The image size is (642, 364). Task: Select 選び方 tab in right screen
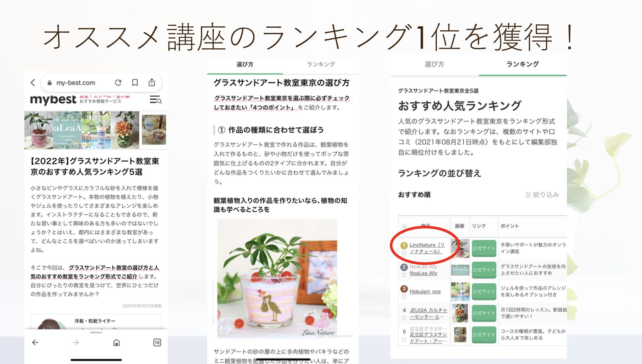click(x=434, y=64)
